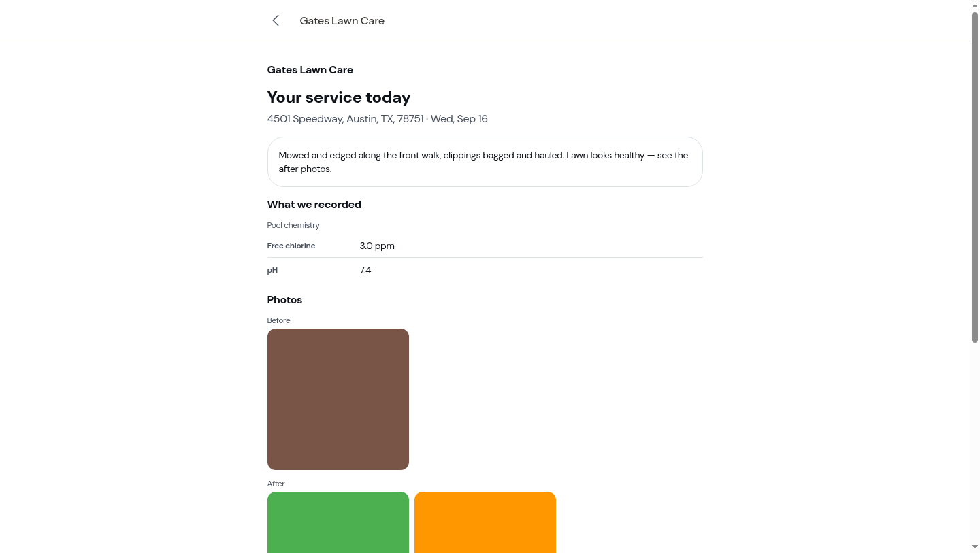The width and height of the screenshot is (980, 553).
Task: Click the 'Your service today' heading
Action: click(339, 97)
